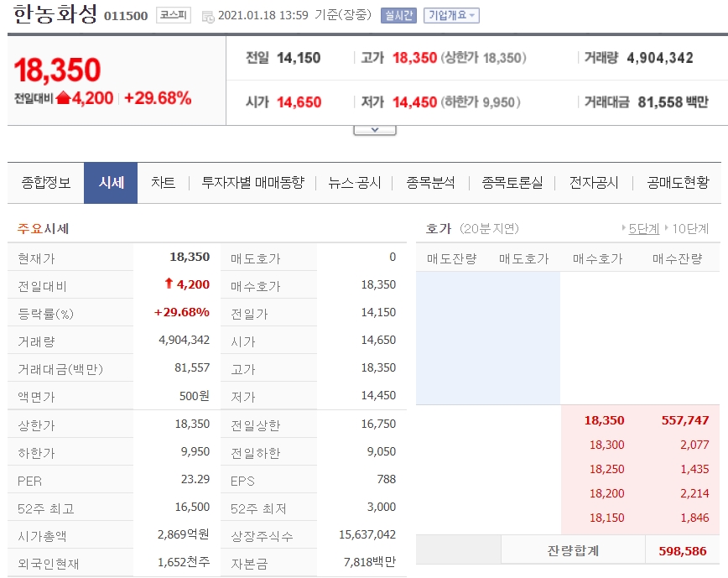Click the 전일대비 up-arrow 4,200 table cell
The image size is (728, 578).
click(188, 284)
